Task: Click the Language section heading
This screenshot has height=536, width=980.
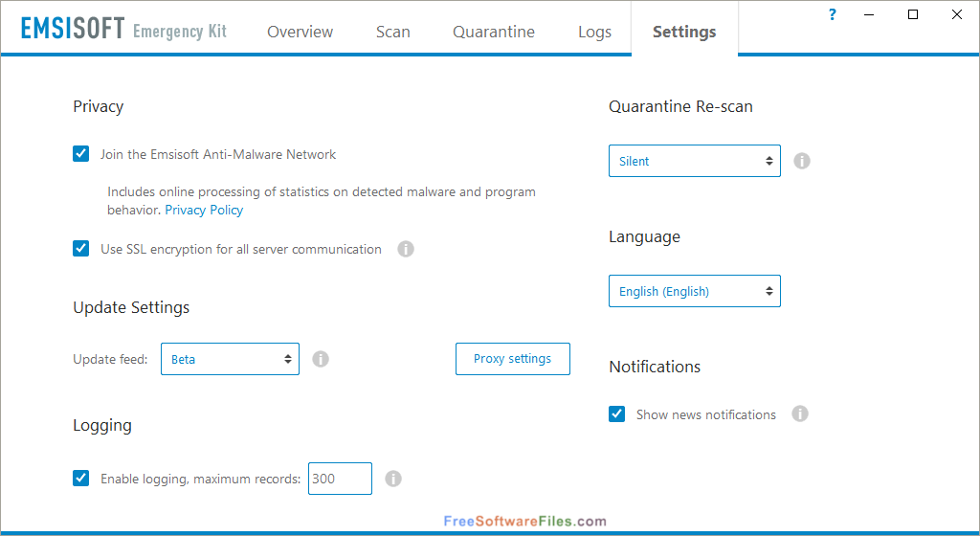Action: point(644,236)
